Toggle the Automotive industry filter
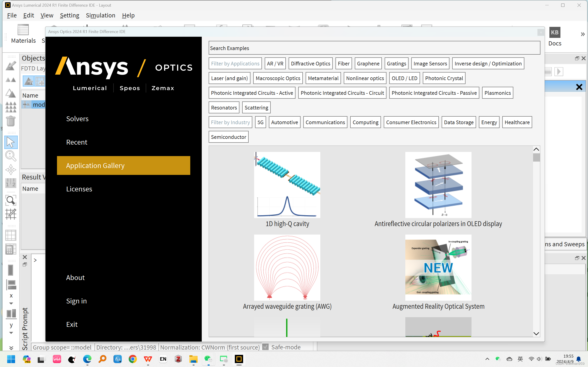 tap(284, 122)
